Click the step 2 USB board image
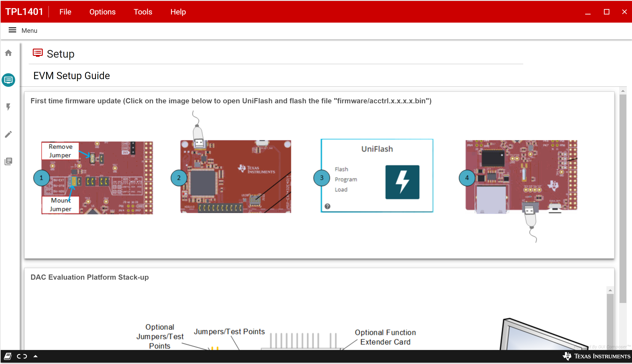 [235, 177]
